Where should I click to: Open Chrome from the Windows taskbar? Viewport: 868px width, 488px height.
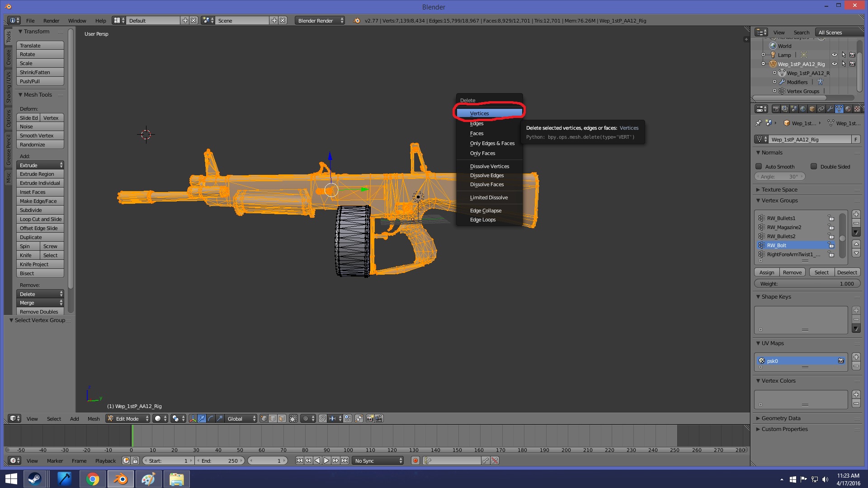(x=93, y=479)
